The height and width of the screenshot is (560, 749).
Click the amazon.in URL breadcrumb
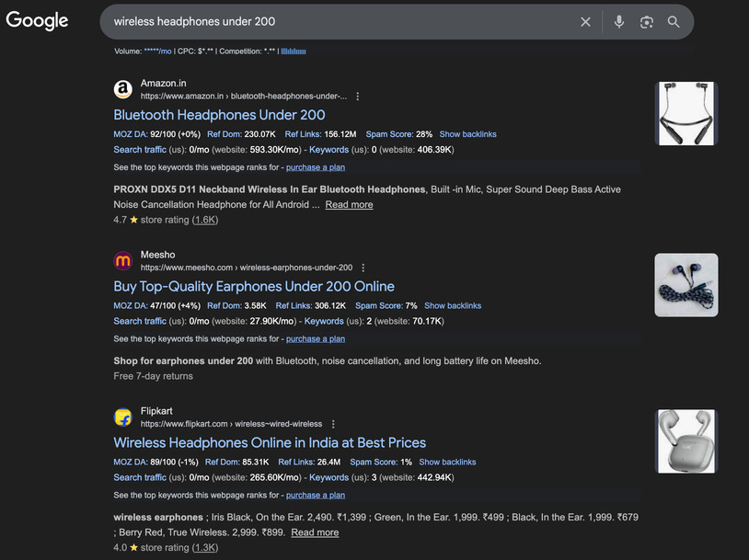click(x=244, y=97)
